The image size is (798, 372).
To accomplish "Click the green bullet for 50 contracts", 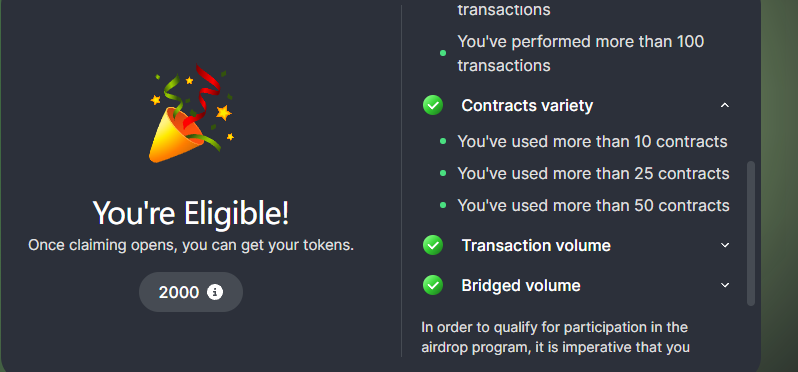I will tap(443, 206).
